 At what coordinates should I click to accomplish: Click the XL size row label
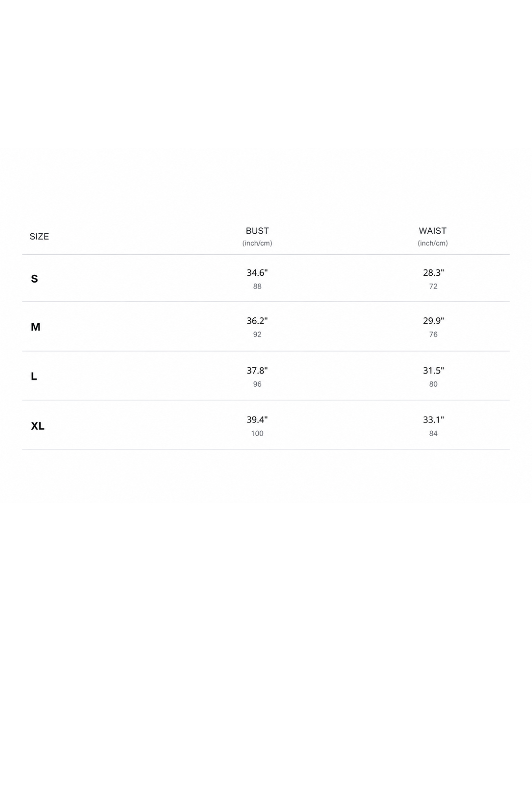click(x=38, y=426)
